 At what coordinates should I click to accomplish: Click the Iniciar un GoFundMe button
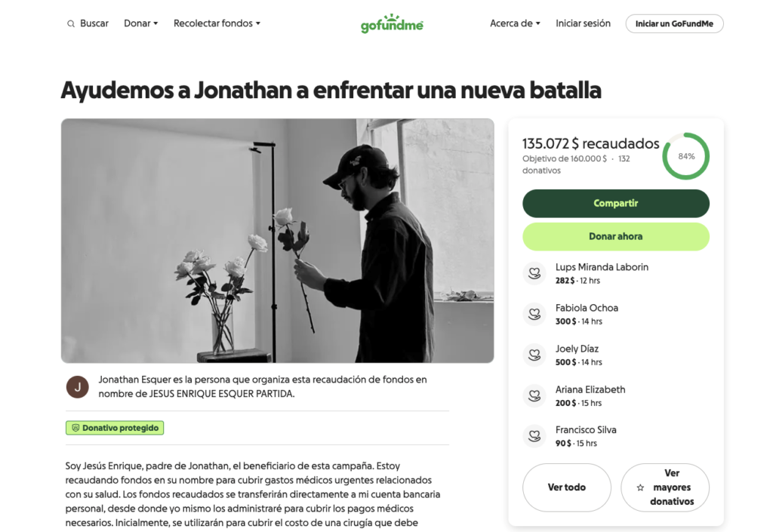coord(674,23)
